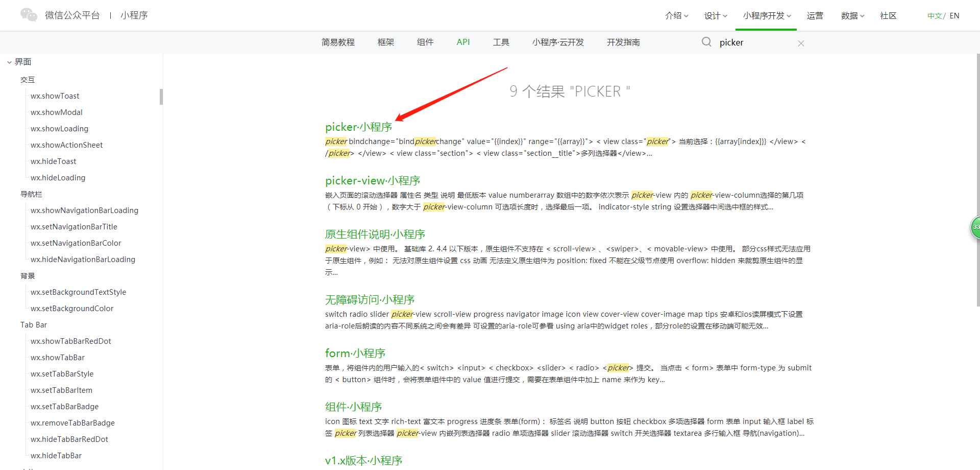Open wx.showTabBarRedDot in sidebar
Viewport: 980px width, 470px height.
click(x=70, y=341)
